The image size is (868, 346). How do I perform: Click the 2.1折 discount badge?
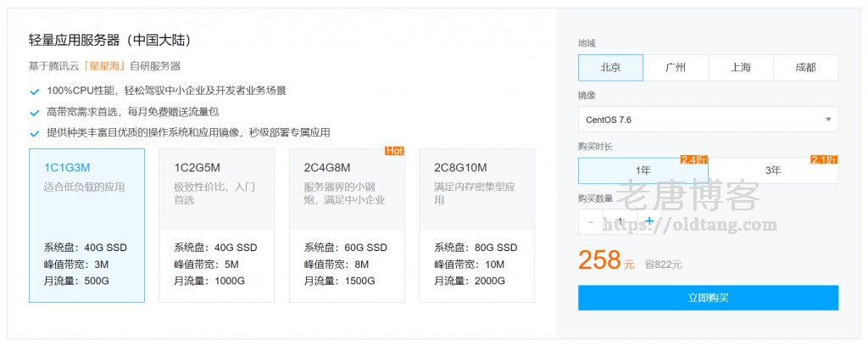tap(824, 159)
